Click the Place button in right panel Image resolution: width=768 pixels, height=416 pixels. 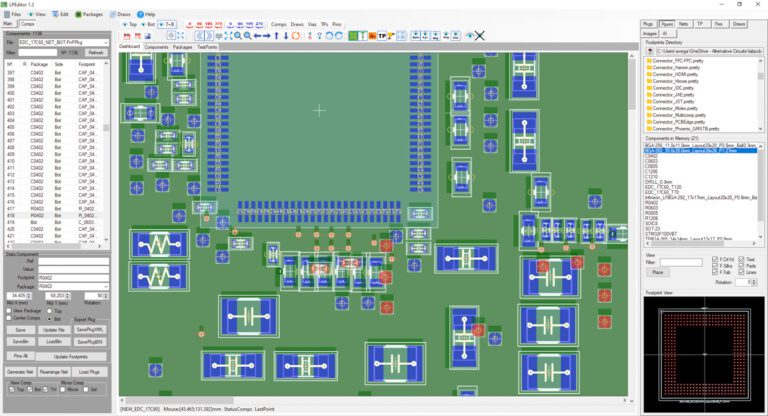658,272
